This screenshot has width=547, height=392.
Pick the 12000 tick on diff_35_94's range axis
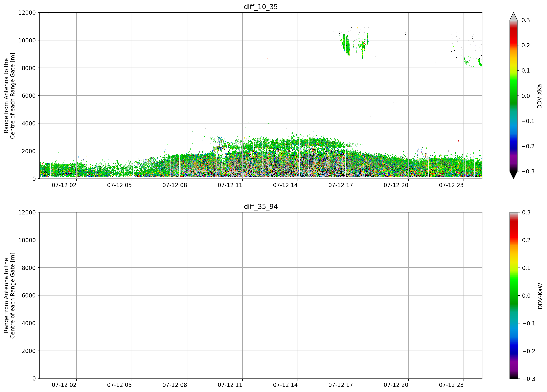27,212
